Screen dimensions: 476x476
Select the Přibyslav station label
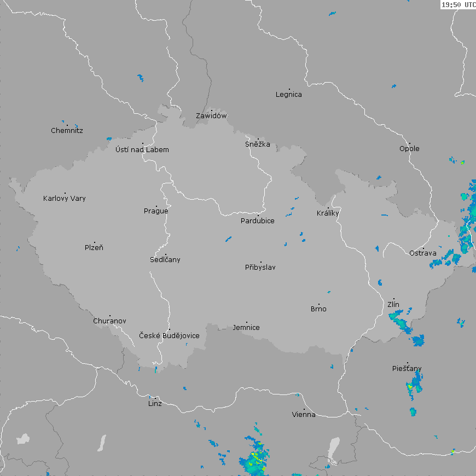coord(260,268)
